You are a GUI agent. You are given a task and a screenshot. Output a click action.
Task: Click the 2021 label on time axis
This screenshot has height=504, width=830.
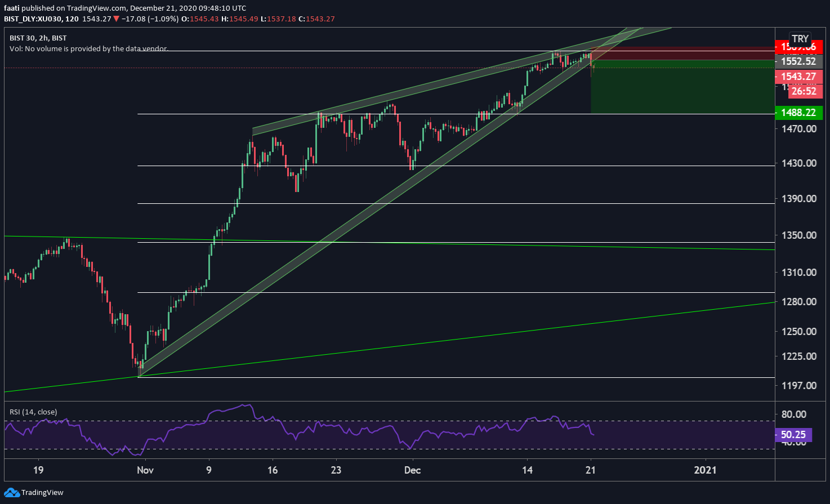pyautogui.click(x=706, y=470)
